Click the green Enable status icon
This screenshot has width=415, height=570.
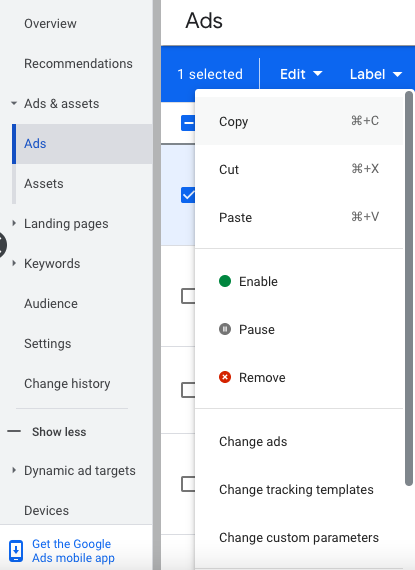pyautogui.click(x=225, y=281)
